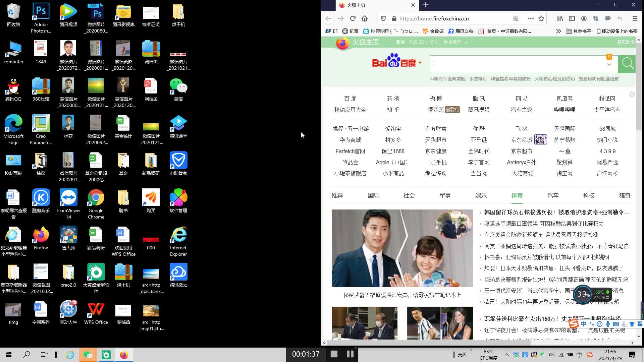Open page actions three-dot menu
644x362 pixels.
point(531,19)
